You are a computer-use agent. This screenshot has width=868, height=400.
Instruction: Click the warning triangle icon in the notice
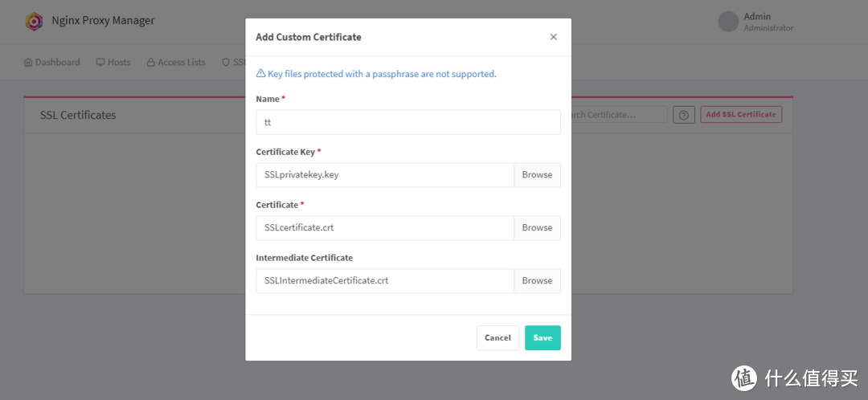(x=260, y=74)
